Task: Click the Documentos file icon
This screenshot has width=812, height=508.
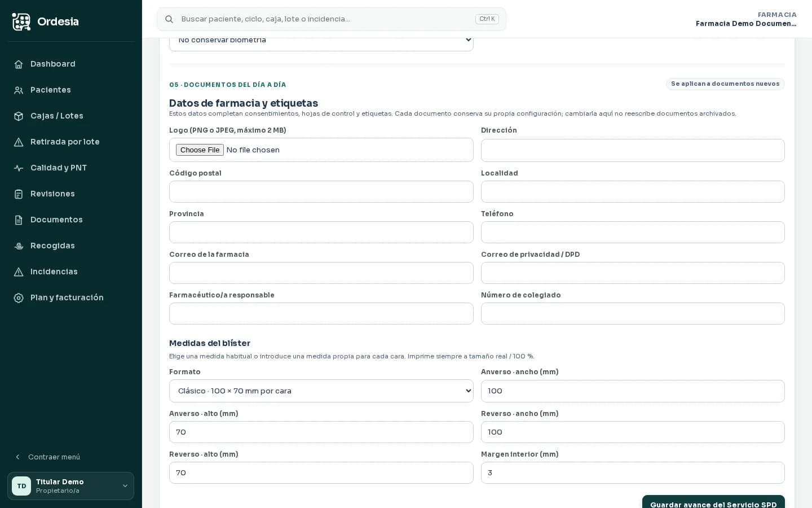Action: tap(19, 220)
